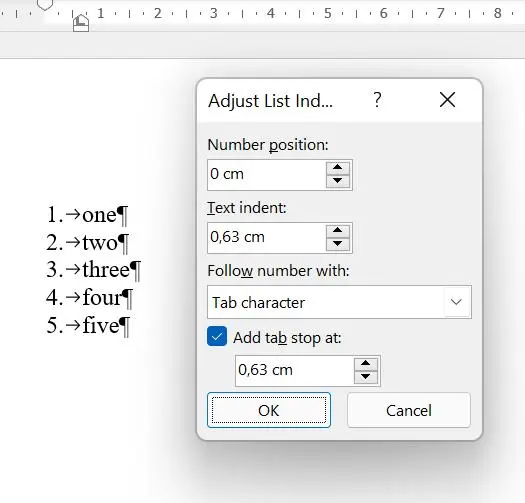Close the Adjust List Indents dialog
Screen dimensions: 525x503
[x=447, y=100]
